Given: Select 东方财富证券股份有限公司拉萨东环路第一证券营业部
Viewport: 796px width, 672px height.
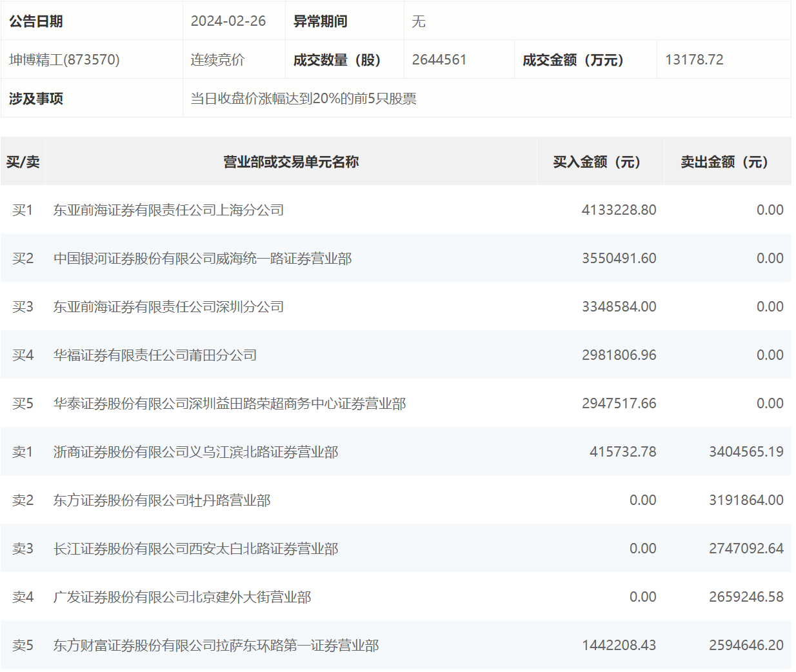Looking at the screenshot, I should 216,646.
